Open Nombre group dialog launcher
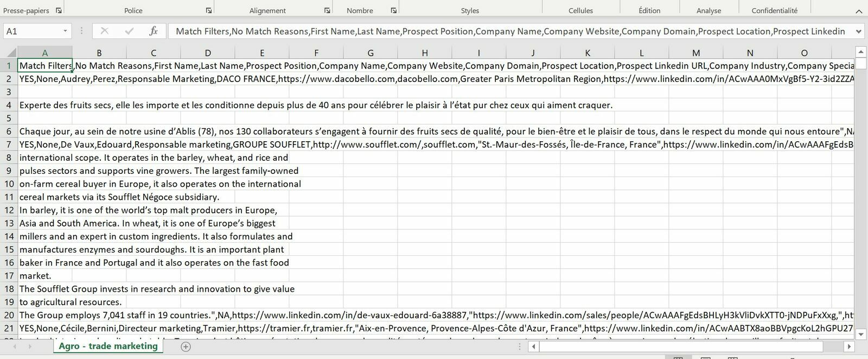 pos(394,10)
